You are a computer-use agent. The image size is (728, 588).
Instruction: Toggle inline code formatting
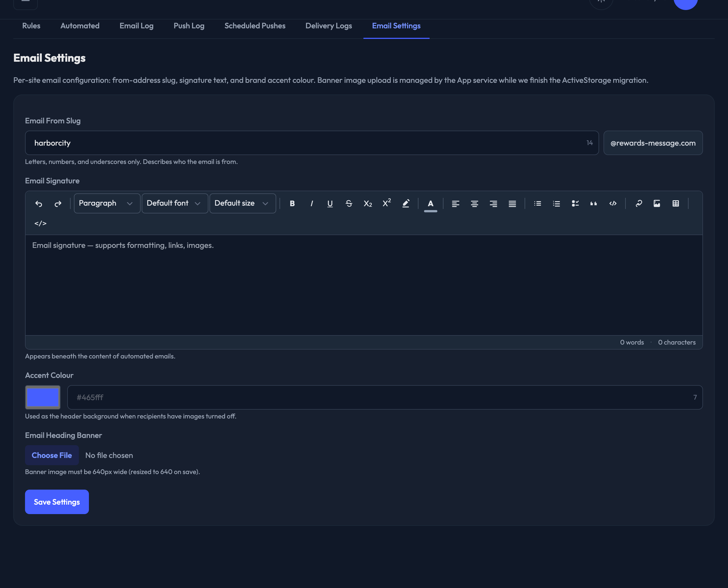[x=613, y=204]
